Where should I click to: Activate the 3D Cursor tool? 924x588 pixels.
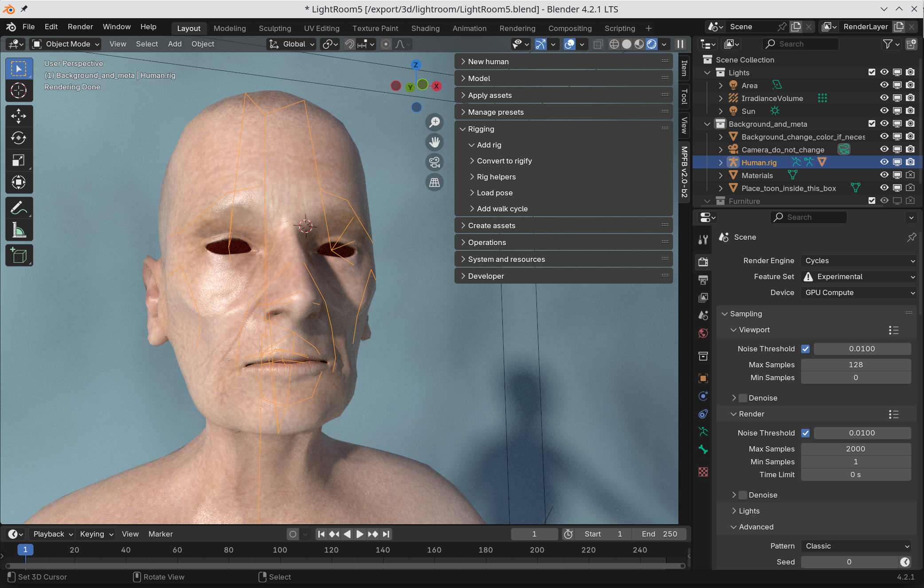(x=19, y=90)
